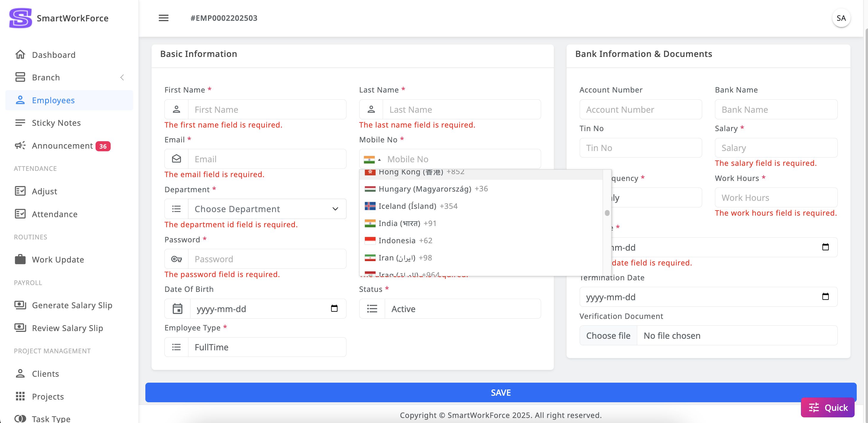Image resolution: width=868 pixels, height=423 pixels.
Task: Click Choose file for verification document
Action: click(608, 335)
